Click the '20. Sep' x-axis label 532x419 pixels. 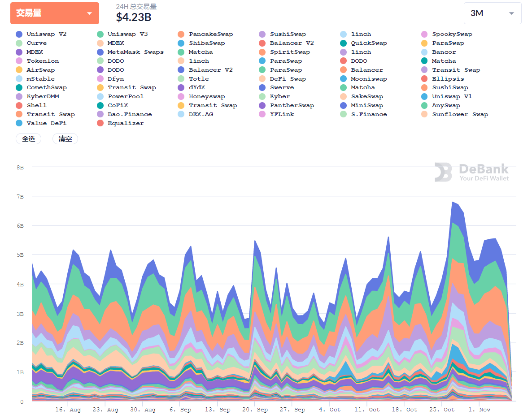click(x=255, y=410)
